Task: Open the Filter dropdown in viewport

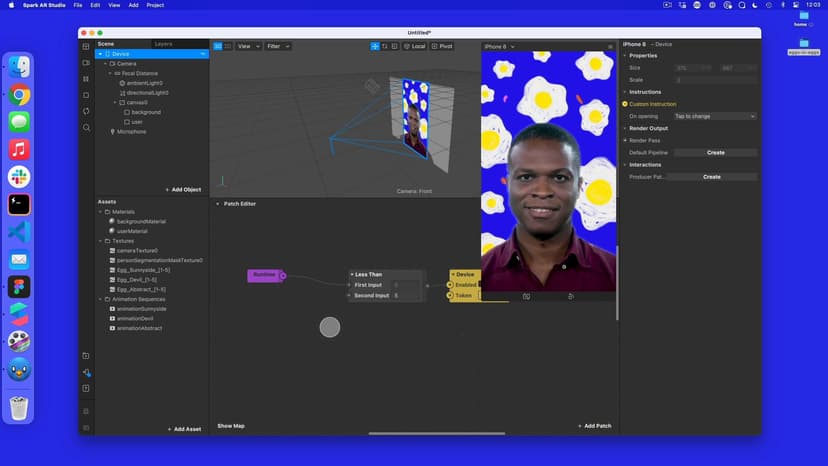Action: tap(278, 46)
